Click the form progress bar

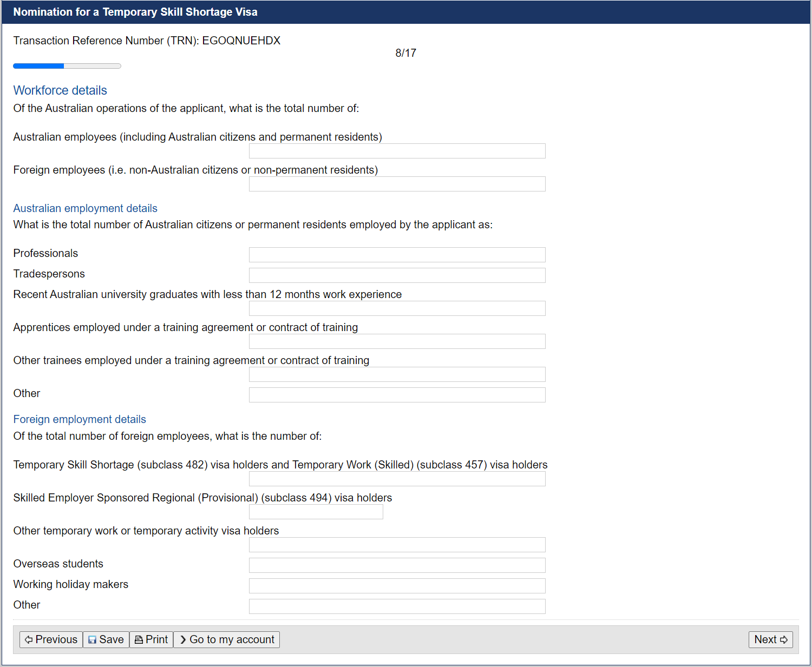point(67,66)
